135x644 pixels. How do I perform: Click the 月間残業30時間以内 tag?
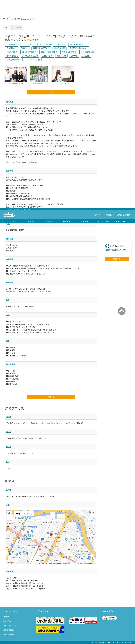[41, 48]
